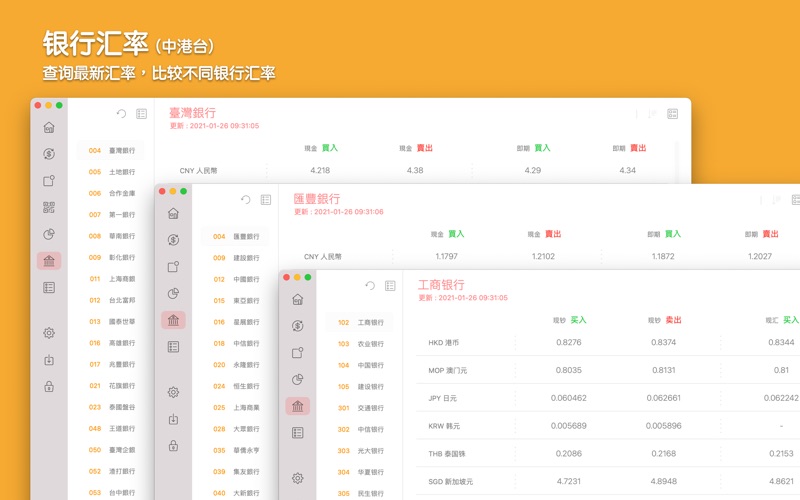Open sidebar table-list icon below bank icon, 匯豐銀行 window
Image resolution: width=800 pixels, height=500 pixels.
coord(173,347)
